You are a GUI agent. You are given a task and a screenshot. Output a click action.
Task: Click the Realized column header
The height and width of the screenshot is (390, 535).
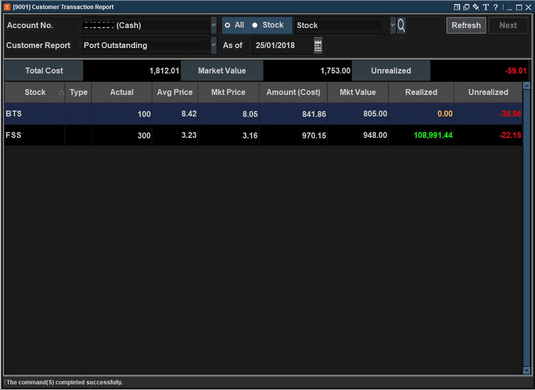pyautogui.click(x=421, y=92)
